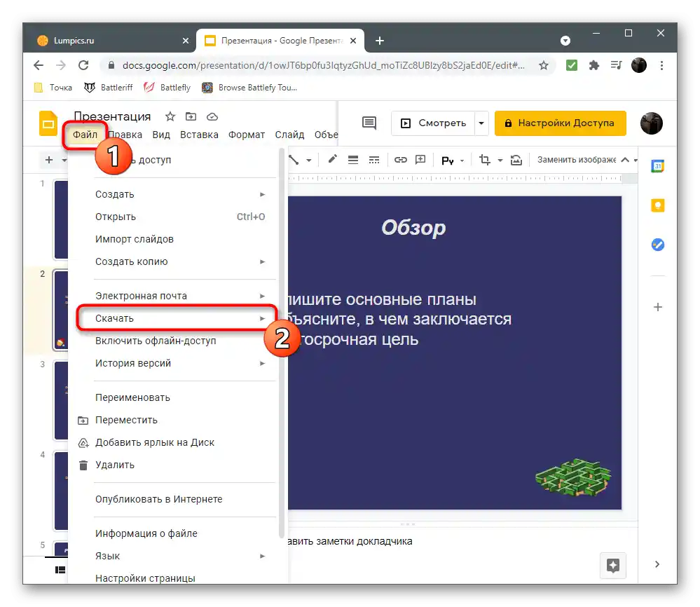Click the border color pencil icon
The height and width of the screenshot is (607, 700).
(332, 159)
